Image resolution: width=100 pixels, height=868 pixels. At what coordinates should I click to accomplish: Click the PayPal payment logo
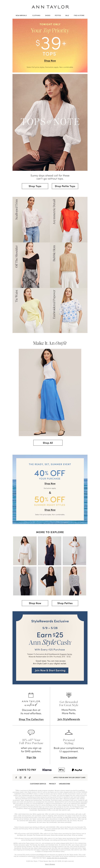coord(77,770)
